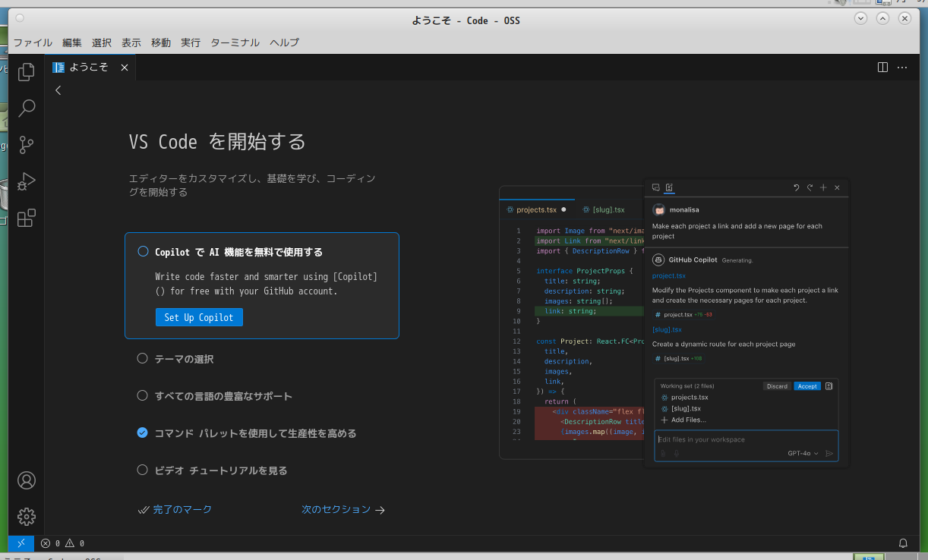Uncheck the コマンド パレット step checkbox
The image size is (928, 560).
(x=142, y=433)
